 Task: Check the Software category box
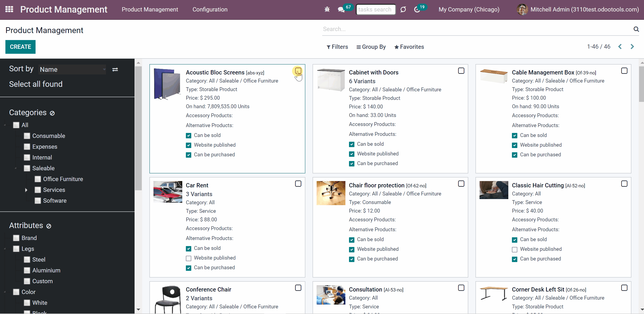pyautogui.click(x=38, y=201)
